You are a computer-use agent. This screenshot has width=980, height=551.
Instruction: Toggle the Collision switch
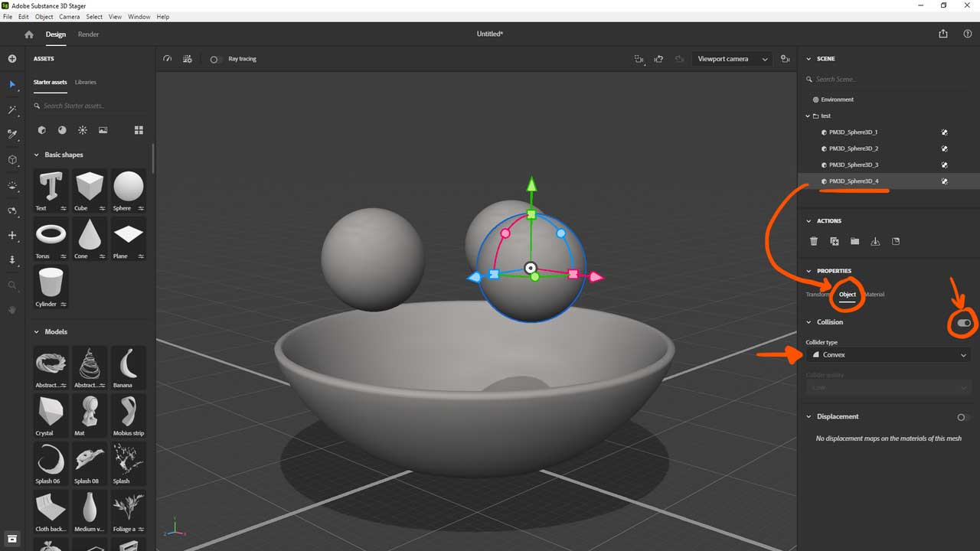[x=964, y=323]
